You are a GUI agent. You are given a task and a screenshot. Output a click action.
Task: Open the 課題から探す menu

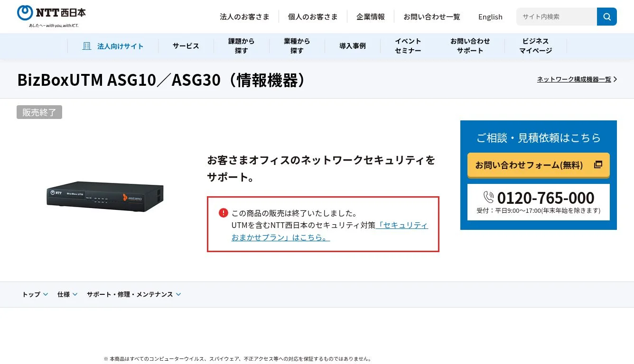[x=241, y=46]
